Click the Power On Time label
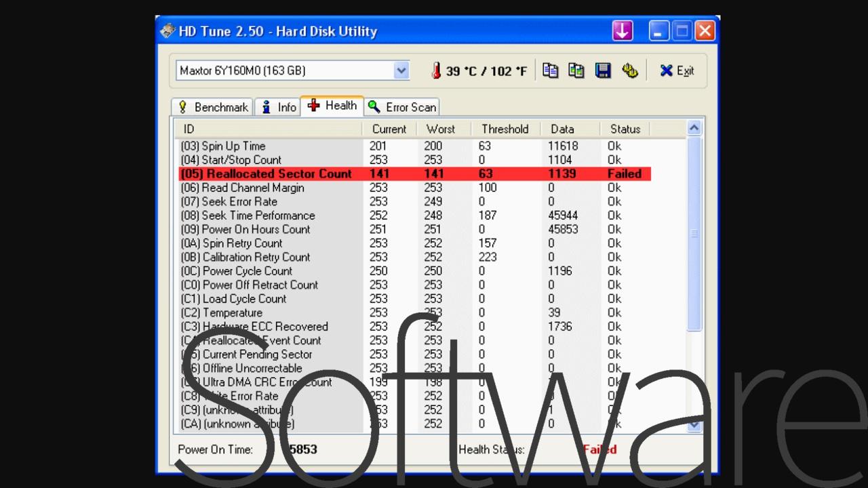This screenshot has height=488, width=868. (x=215, y=449)
